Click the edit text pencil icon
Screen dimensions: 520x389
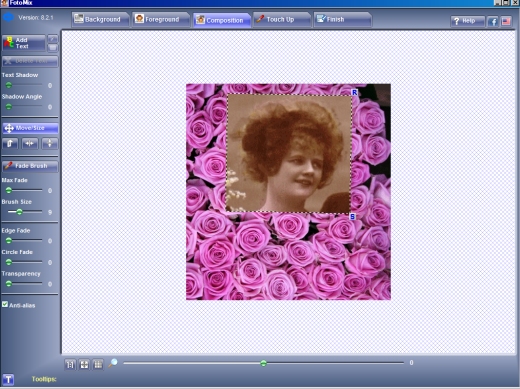tap(53, 39)
